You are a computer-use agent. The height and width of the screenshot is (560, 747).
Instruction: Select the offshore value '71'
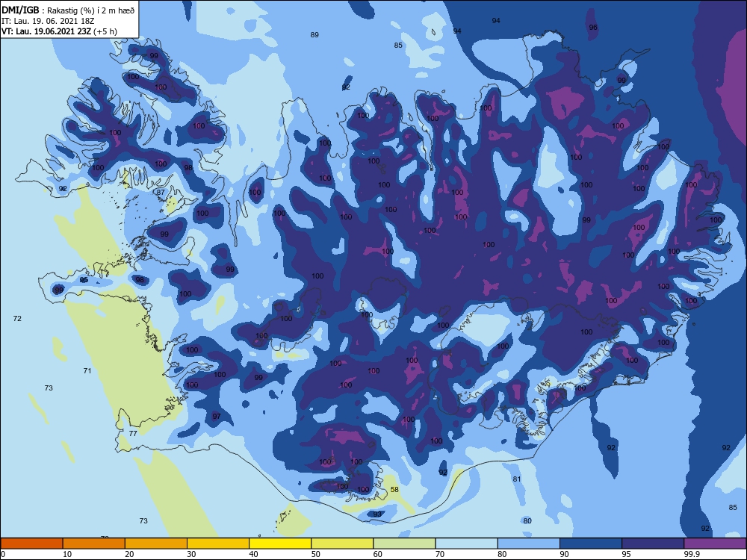[87, 370]
